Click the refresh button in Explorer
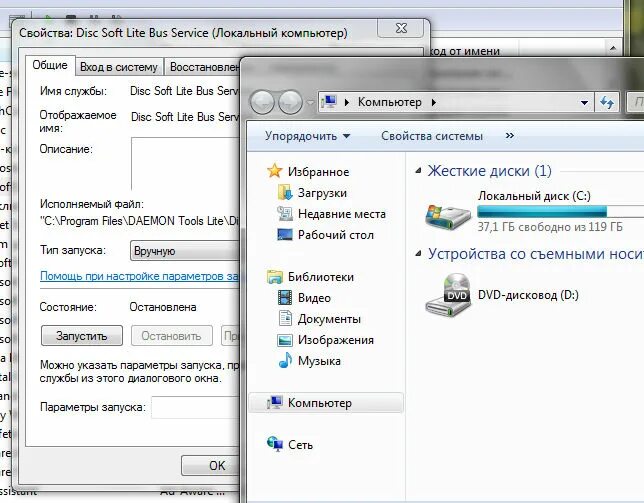Screen dimensions: 644x503 607,102
